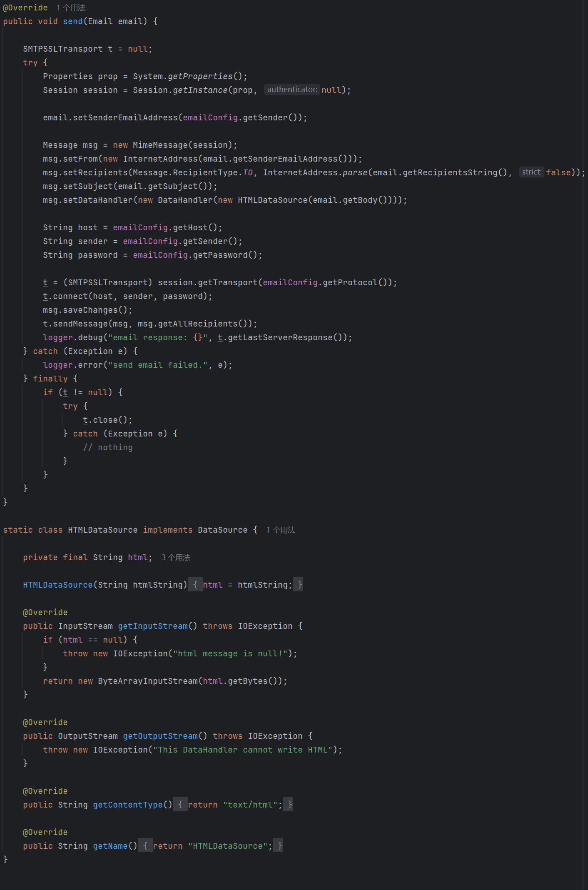Screen dimensions: 588x890
Task: Click the finally keyword
Action: (x=50, y=379)
